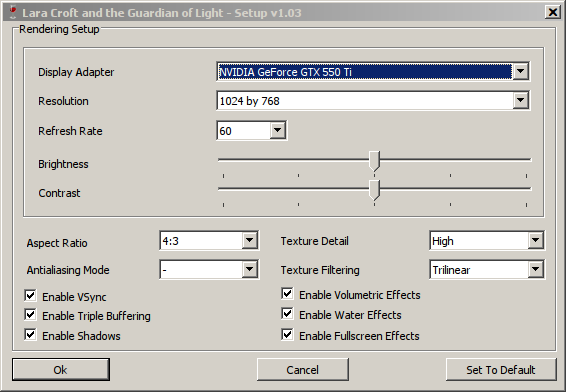Viewport: 566px width, 392px height.
Task: Open the Refresh Rate dropdown
Action: click(278, 130)
